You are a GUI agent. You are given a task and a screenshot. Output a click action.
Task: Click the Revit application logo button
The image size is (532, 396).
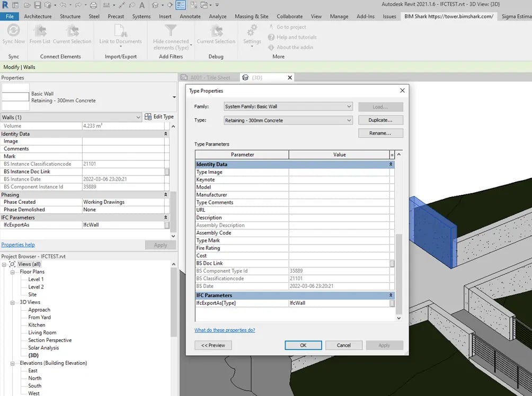(5, 5)
